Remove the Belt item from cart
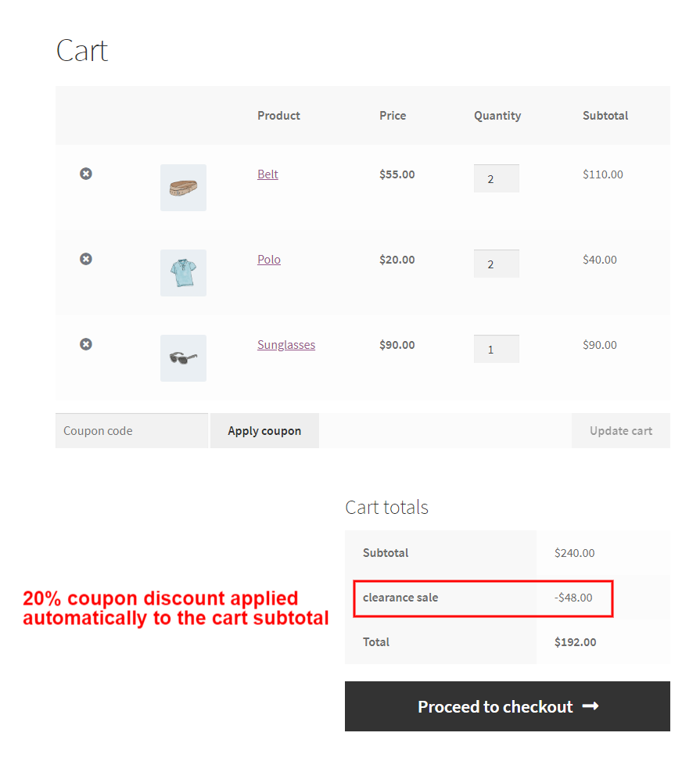Screen dimensions: 700x765 pyautogui.click(x=86, y=174)
